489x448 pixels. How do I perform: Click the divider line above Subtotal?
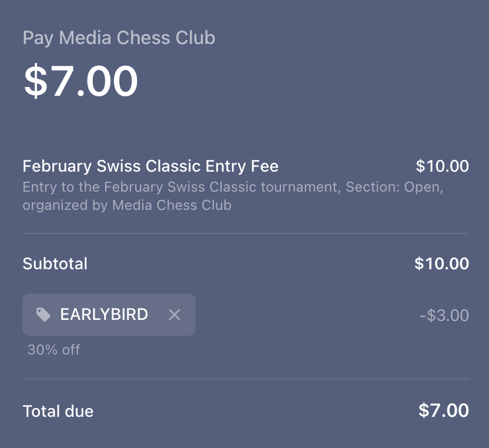246,233
